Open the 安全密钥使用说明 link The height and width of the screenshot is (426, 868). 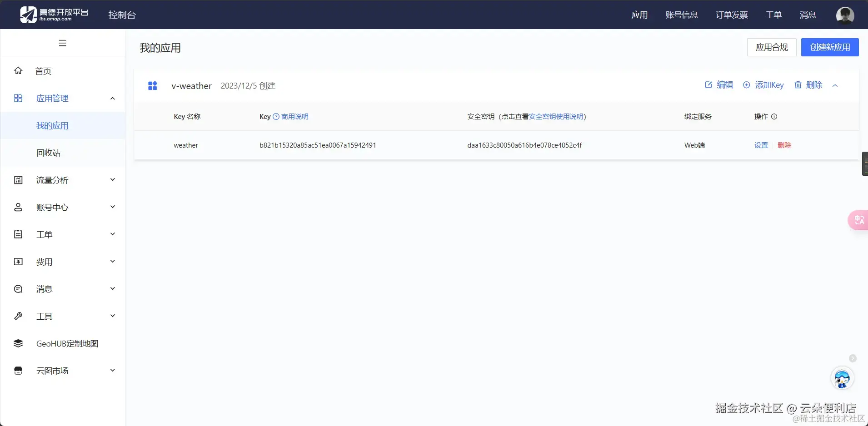[x=556, y=117]
